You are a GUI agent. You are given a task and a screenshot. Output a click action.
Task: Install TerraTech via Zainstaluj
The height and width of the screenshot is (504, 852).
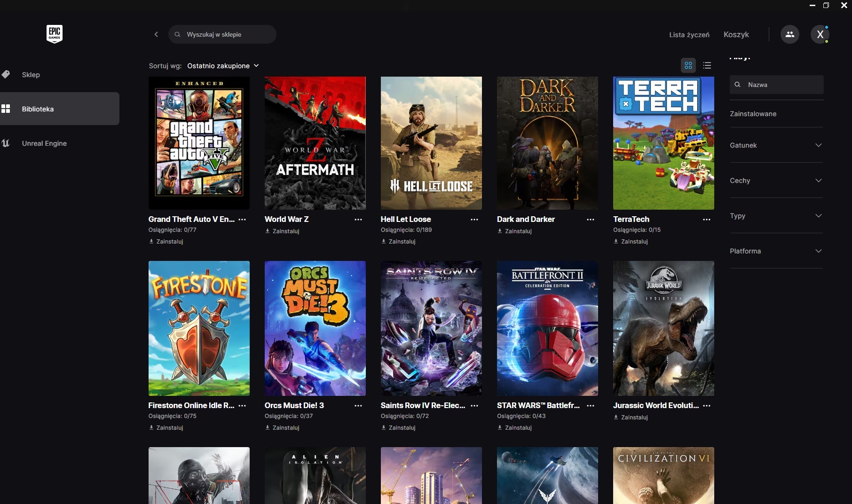coord(631,242)
